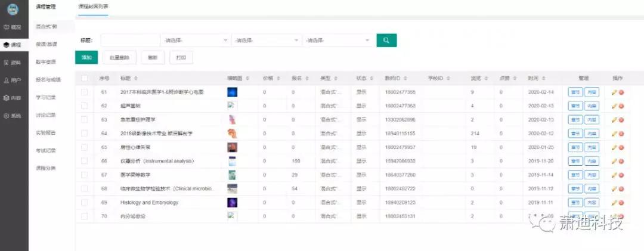The image size is (644, 251).
Task: Click the 标题 search input field
Action: 130,41
